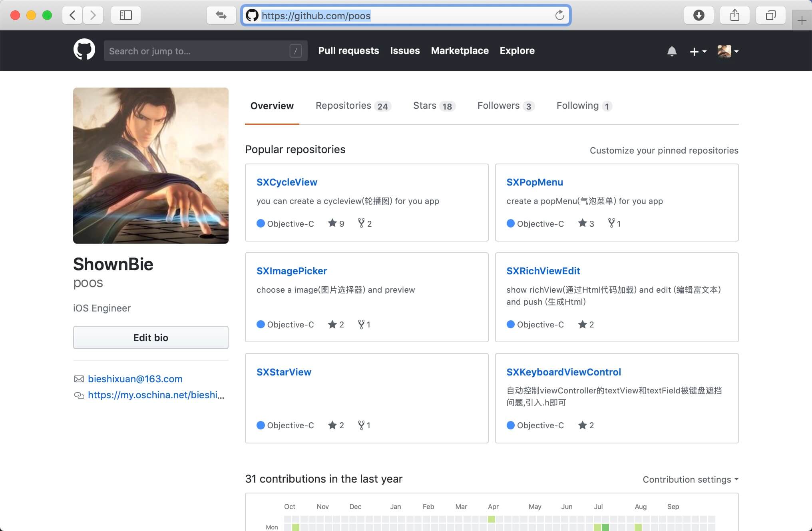
Task: Switch to Repositories tab
Action: pos(353,106)
